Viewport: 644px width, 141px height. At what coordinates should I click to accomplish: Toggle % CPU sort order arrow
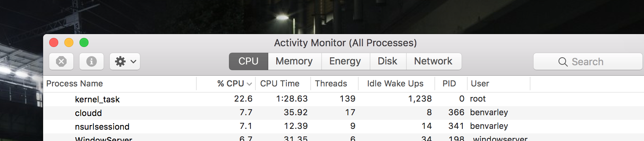[249, 84]
